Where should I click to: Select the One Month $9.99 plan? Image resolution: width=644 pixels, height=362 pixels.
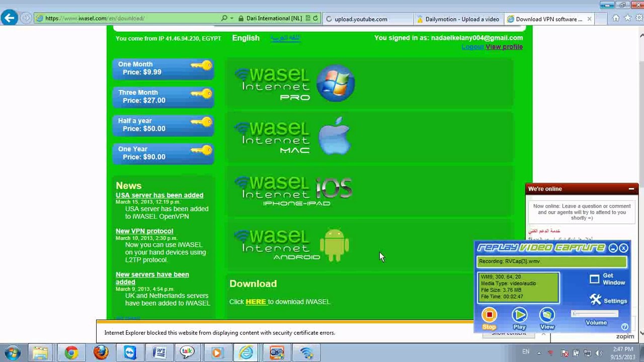tap(164, 68)
